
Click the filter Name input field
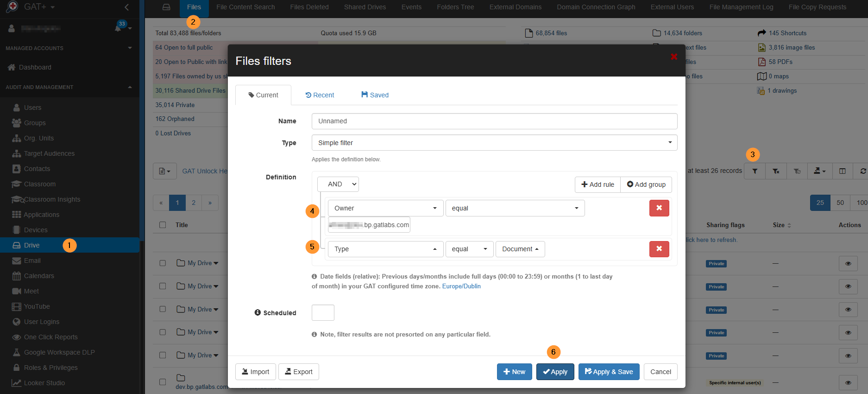(494, 121)
